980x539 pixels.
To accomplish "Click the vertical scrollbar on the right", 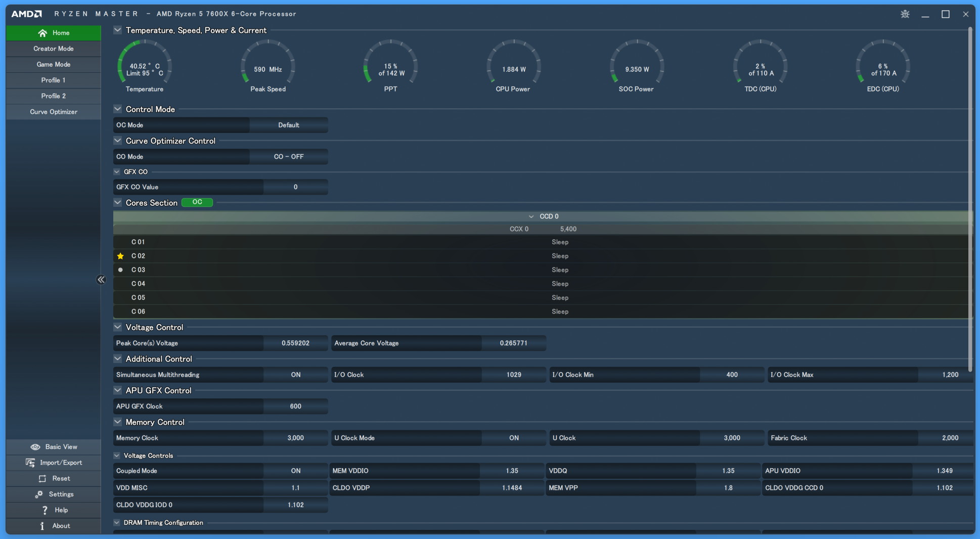I will [x=970, y=200].
